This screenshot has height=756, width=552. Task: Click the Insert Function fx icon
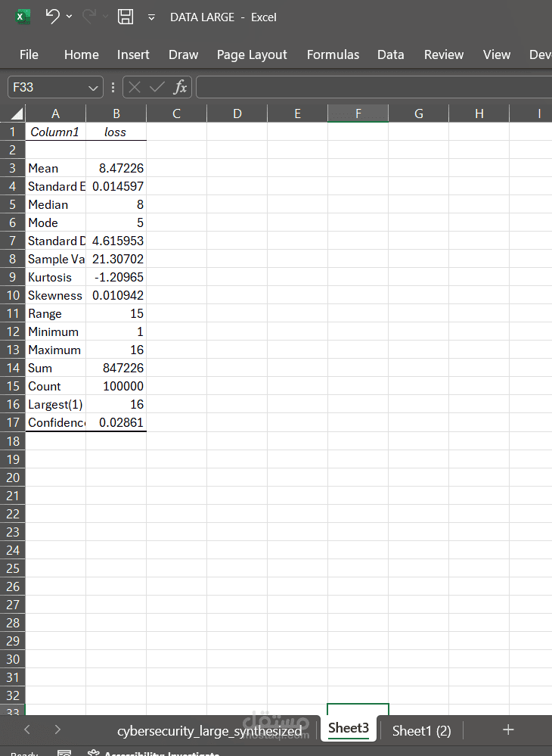click(181, 87)
